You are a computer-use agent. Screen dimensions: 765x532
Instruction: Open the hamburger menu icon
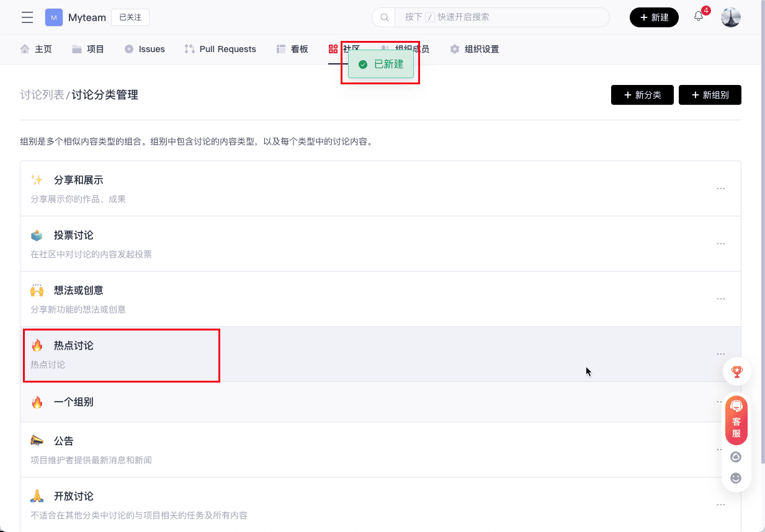click(x=27, y=17)
